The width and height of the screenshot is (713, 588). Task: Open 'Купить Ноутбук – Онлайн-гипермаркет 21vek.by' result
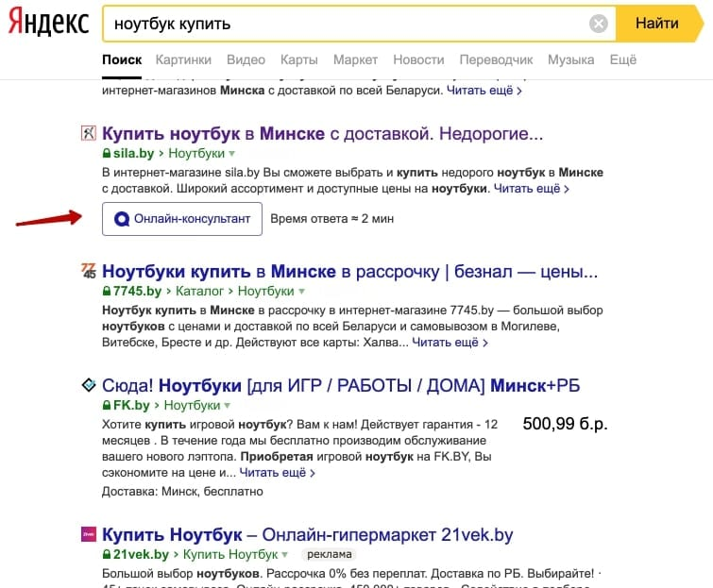(x=307, y=535)
